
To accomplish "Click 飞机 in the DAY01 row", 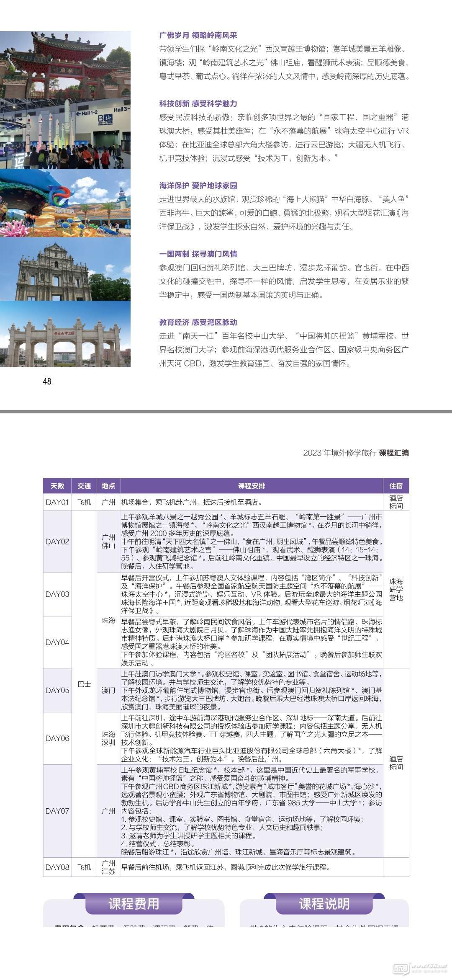I will click(x=84, y=502).
